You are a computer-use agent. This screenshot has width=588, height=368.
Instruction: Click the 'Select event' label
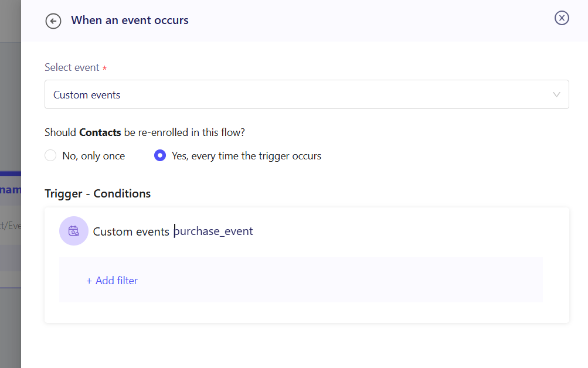(72, 67)
